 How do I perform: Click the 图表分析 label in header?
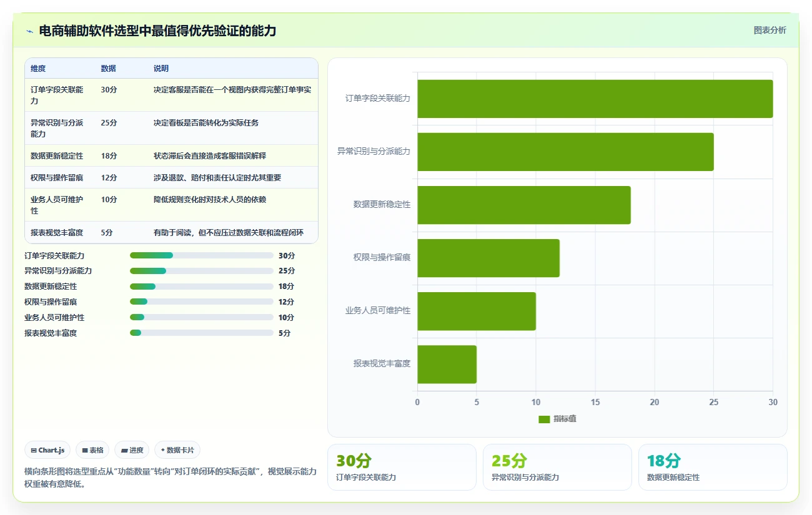(x=770, y=30)
